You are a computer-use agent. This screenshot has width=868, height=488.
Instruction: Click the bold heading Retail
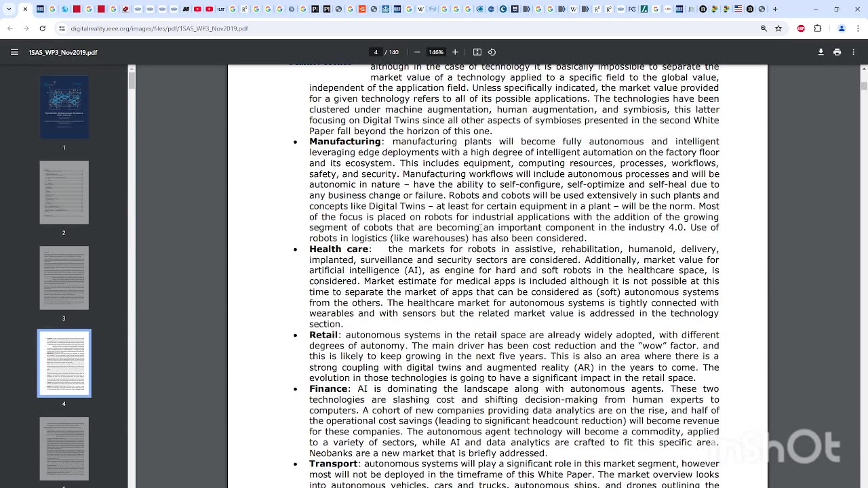pos(323,335)
